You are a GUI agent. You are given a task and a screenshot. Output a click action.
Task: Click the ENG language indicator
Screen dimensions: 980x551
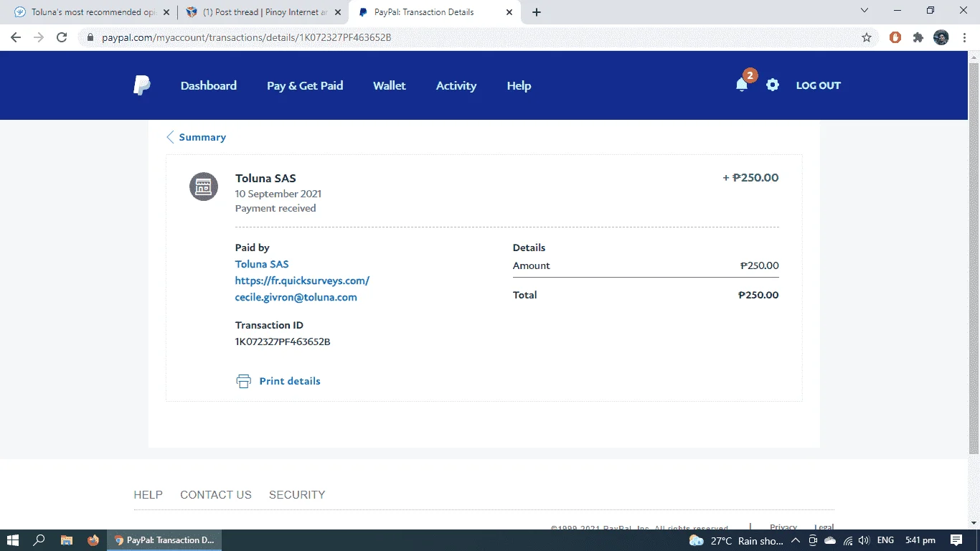click(885, 540)
